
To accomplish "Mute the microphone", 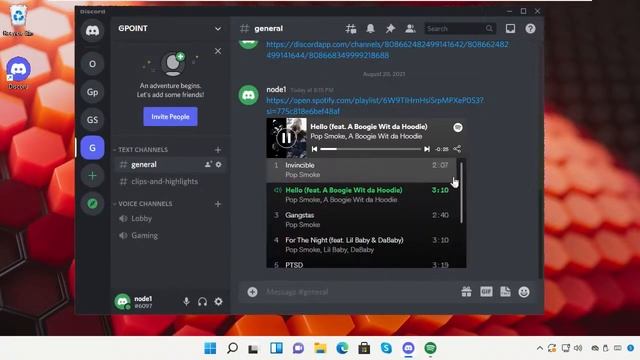I will [186, 302].
